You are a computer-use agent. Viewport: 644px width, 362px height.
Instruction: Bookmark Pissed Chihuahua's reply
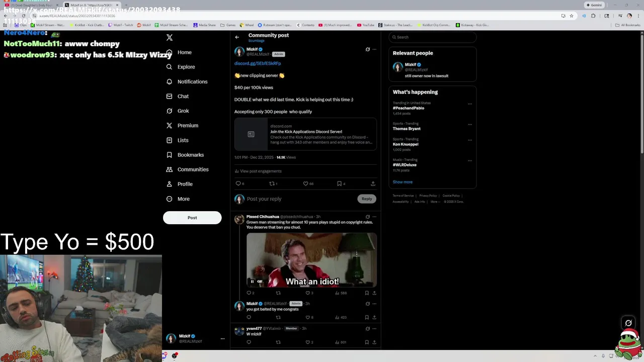coord(367,293)
